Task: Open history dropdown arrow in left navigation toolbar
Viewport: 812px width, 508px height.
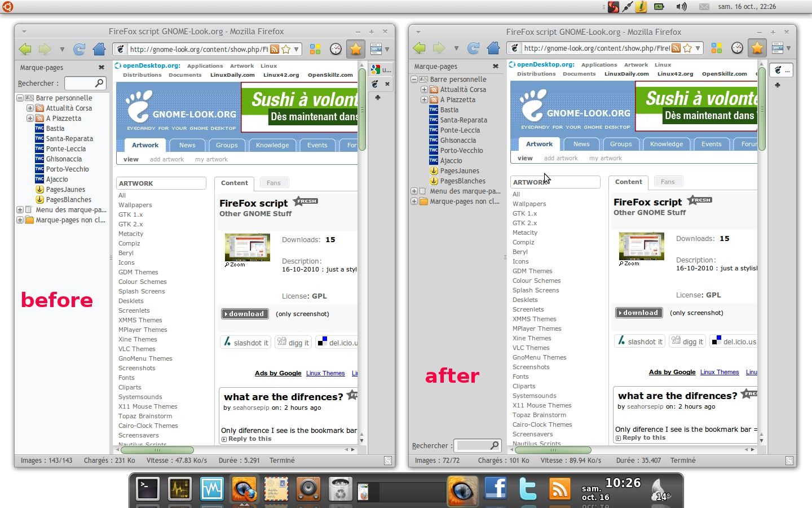Action: 62,49
